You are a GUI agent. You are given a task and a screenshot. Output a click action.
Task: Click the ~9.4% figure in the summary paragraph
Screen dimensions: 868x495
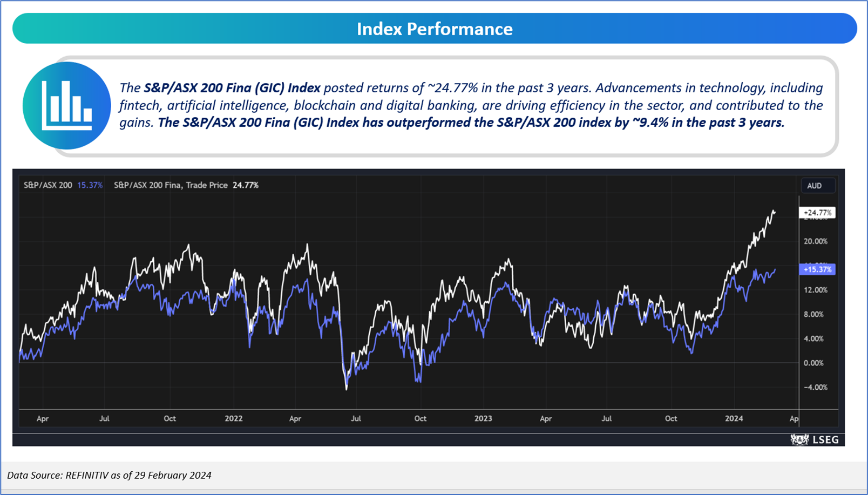point(650,123)
